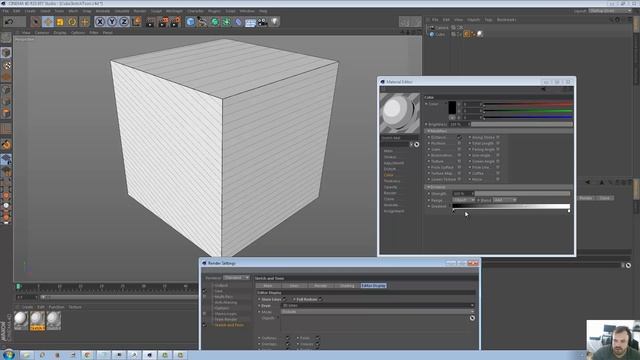Open the Draw dropdown showing 3D Lines
This screenshot has width=640, height=360.
[378, 305]
